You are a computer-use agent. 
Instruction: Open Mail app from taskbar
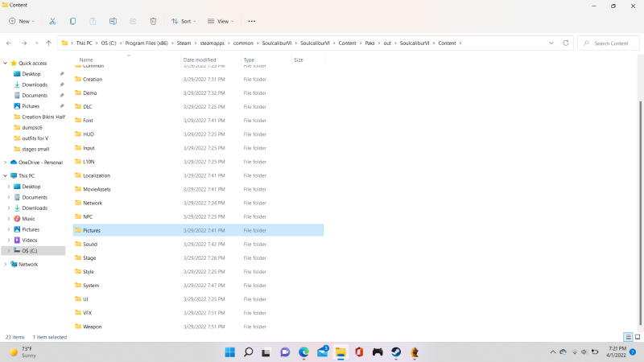point(323,352)
